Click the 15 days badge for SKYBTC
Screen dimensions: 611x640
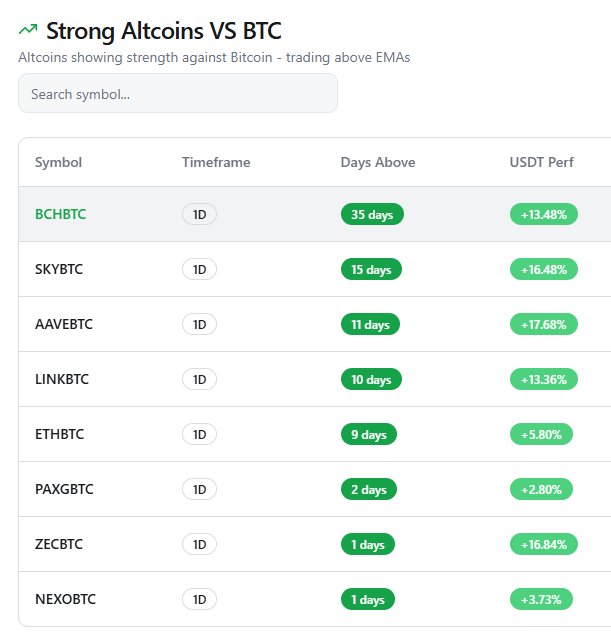click(x=371, y=269)
